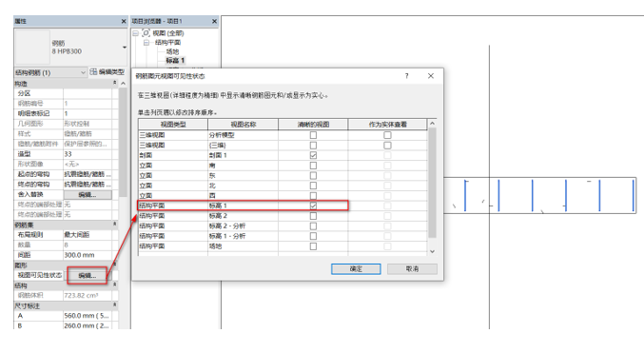Collapse the 视图 (全部) tree node
The image size is (644, 353).
135,33
